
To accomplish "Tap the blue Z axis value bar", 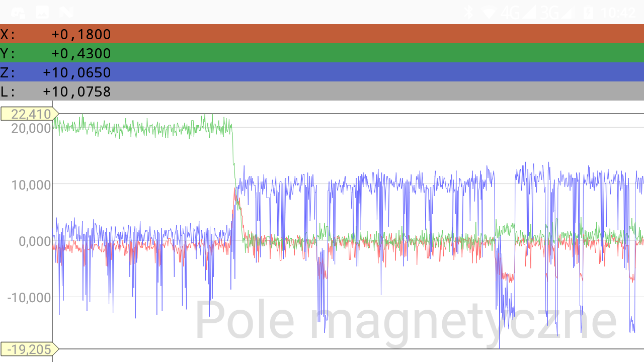I will pyautogui.click(x=322, y=72).
